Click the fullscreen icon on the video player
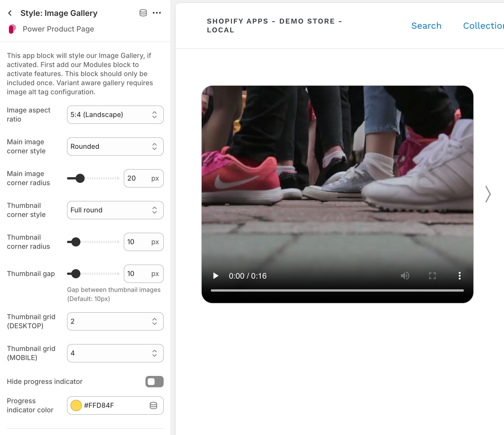 tap(432, 276)
